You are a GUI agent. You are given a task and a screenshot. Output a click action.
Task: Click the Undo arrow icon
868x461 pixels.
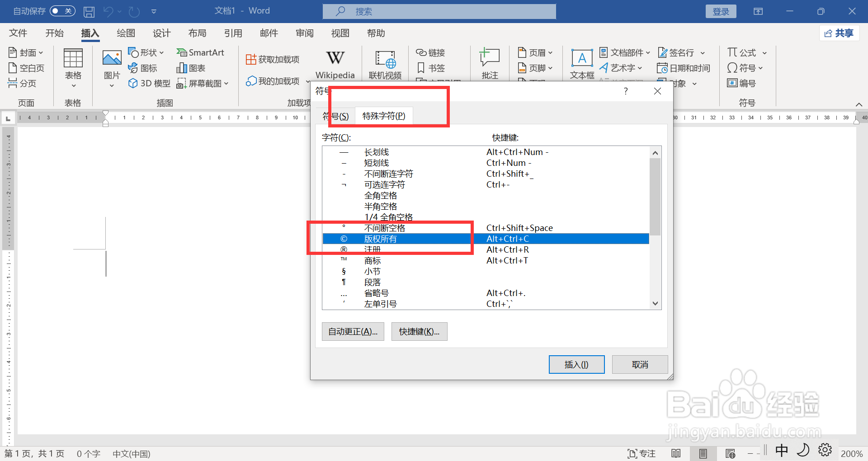(x=108, y=11)
